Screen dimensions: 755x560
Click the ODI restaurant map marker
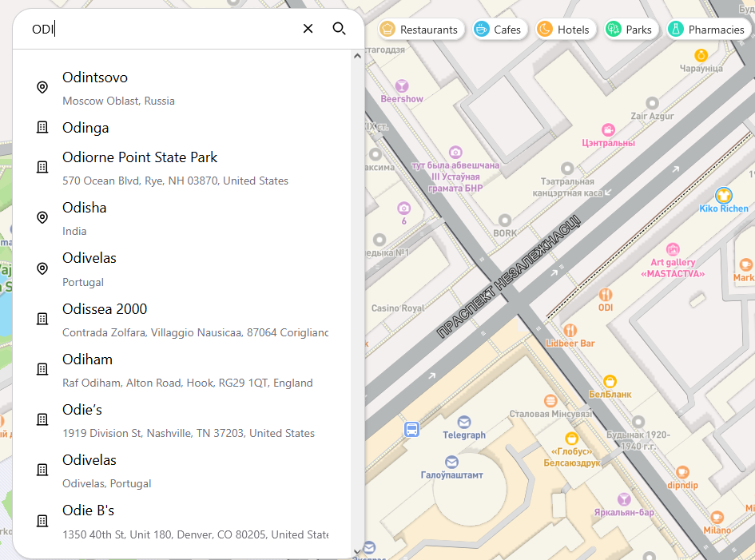pos(606,294)
